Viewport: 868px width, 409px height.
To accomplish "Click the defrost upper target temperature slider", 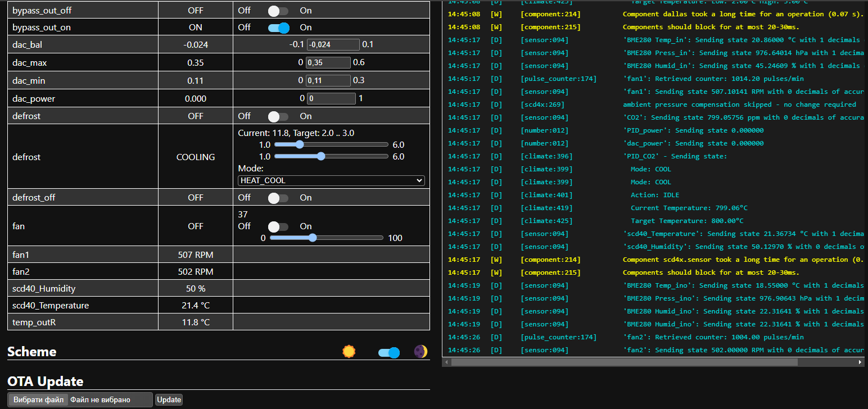I will pos(331,156).
